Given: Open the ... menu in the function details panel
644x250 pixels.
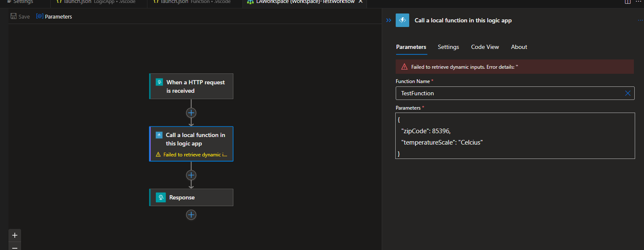Looking at the screenshot, I should click(x=641, y=20).
